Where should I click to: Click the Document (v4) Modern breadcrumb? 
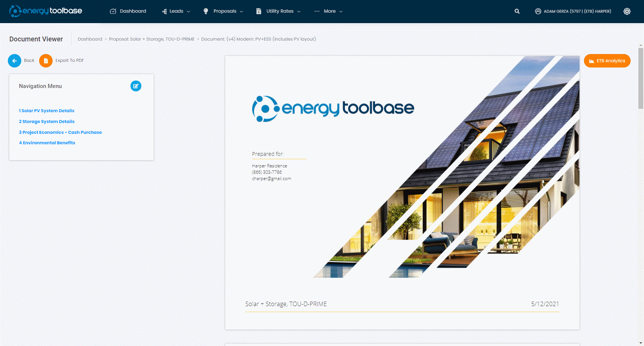258,39
